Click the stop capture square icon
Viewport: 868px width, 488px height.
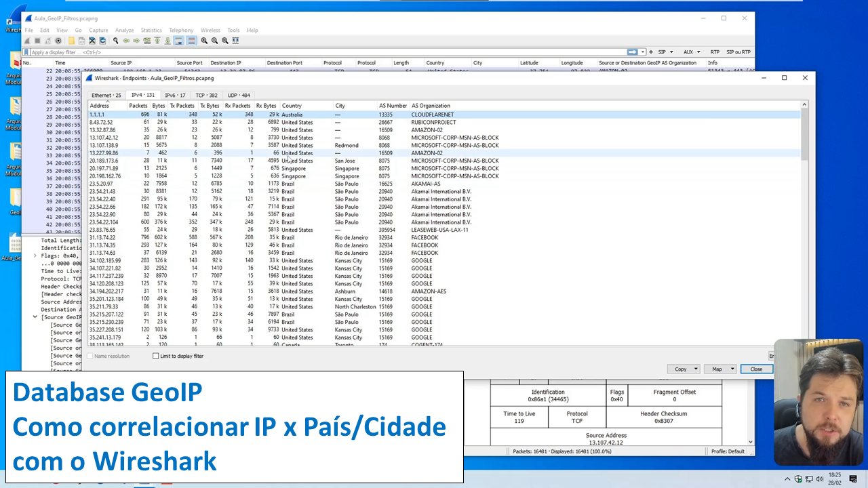(x=37, y=41)
